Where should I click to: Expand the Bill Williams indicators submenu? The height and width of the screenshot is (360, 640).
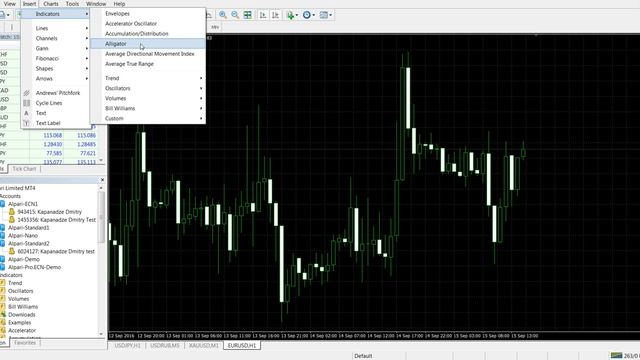(148, 108)
